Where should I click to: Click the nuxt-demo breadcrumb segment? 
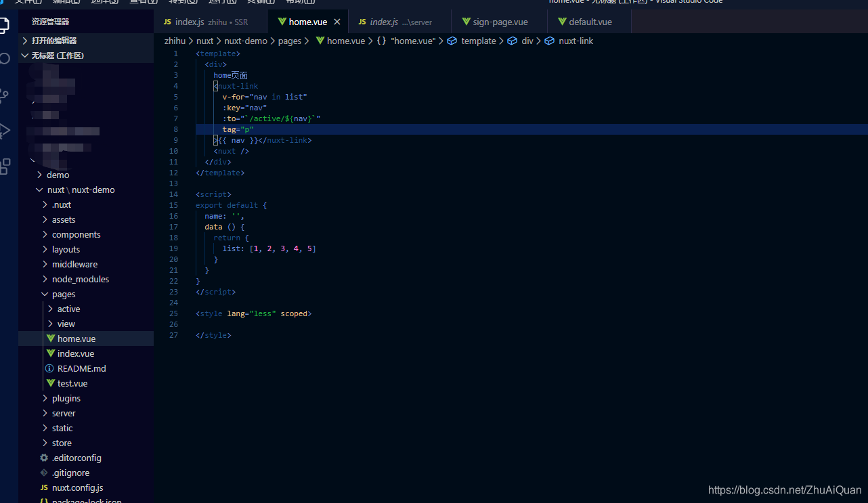coord(246,41)
